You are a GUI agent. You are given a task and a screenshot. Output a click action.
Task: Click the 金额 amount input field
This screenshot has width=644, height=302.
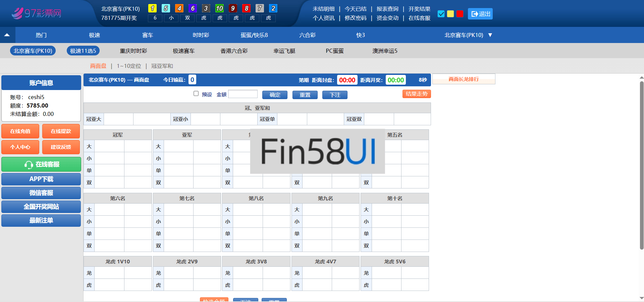243,94
